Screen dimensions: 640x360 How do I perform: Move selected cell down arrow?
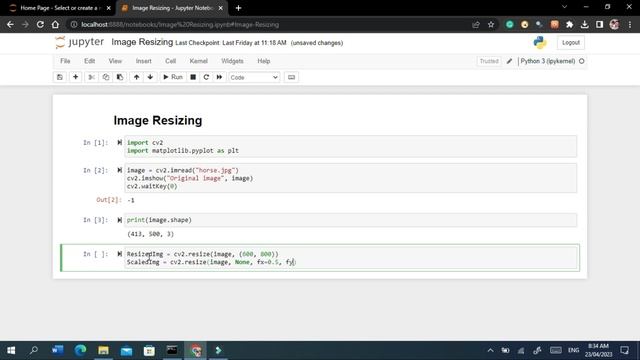pos(150,77)
